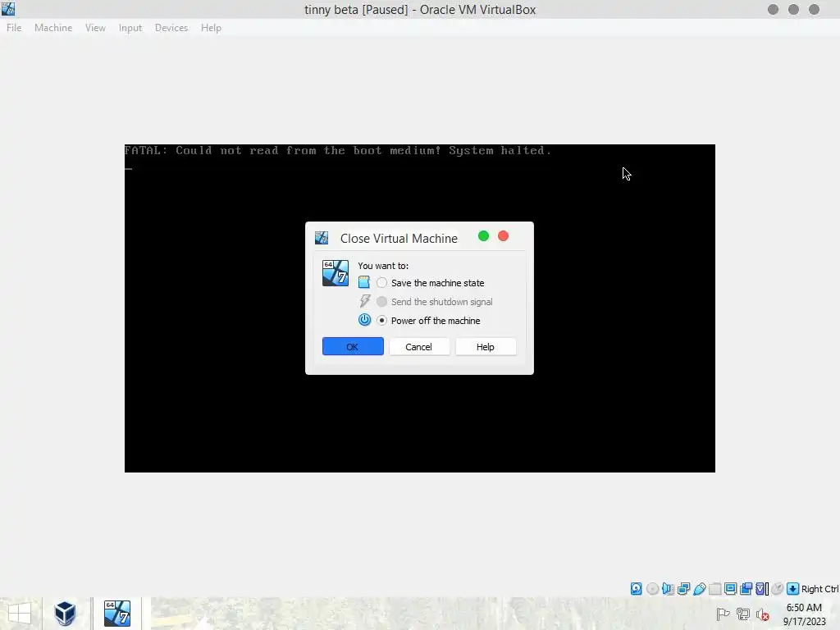Click the virtualization features 'V' chip icon
840x630 pixels.
[762, 589]
